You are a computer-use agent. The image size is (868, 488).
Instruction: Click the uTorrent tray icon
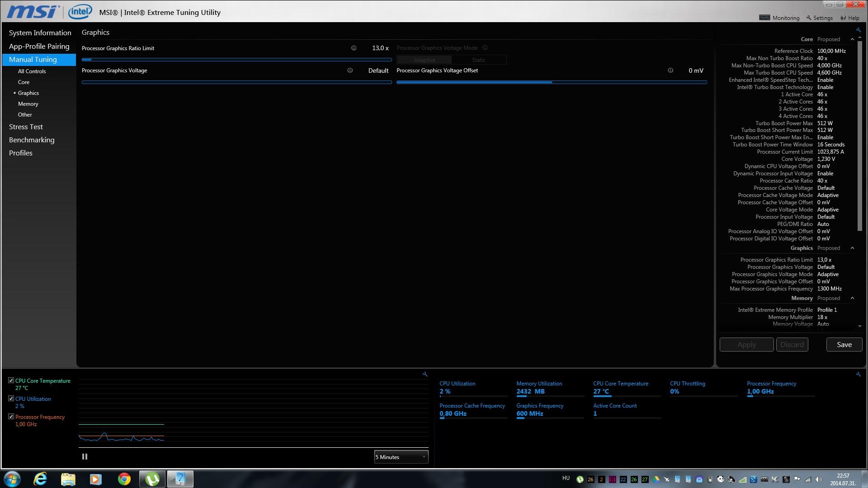[580, 479]
